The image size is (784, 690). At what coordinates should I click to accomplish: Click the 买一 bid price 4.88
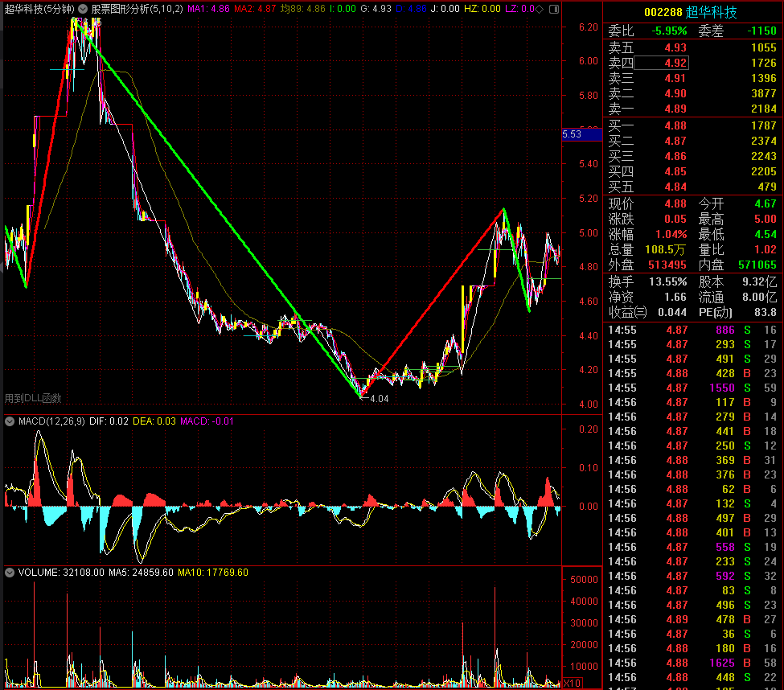click(x=675, y=125)
